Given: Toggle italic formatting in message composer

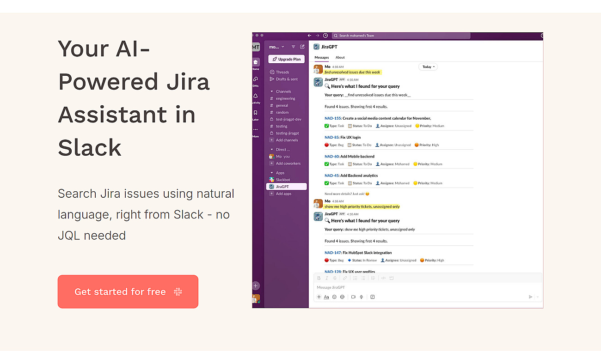Looking at the screenshot, I should (x=327, y=278).
